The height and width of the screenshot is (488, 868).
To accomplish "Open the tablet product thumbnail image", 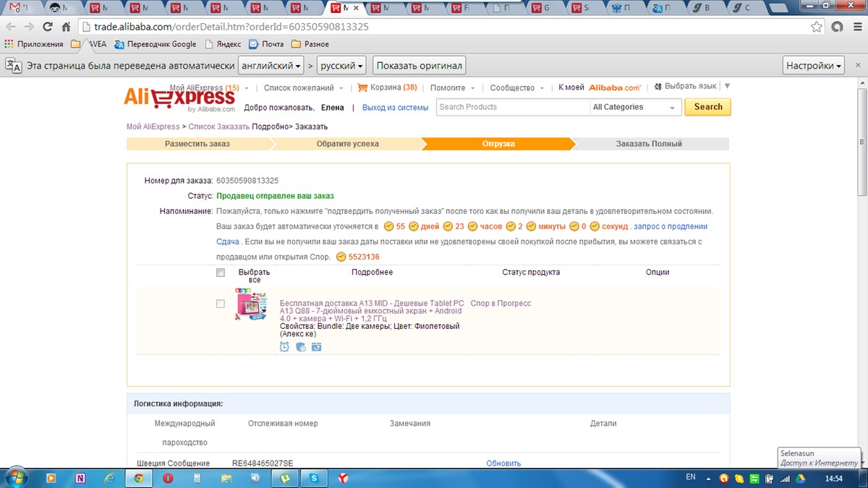I will (x=251, y=304).
